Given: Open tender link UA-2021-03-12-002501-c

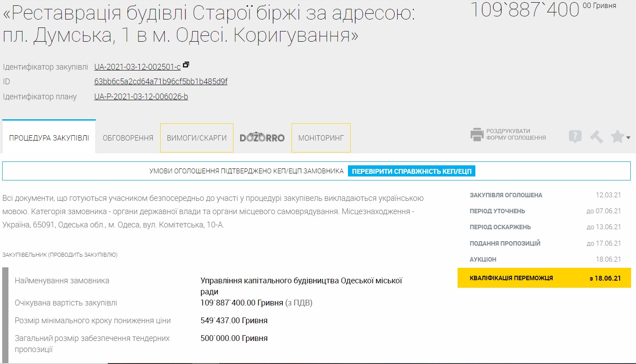Looking at the screenshot, I should pyautogui.click(x=137, y=67).
